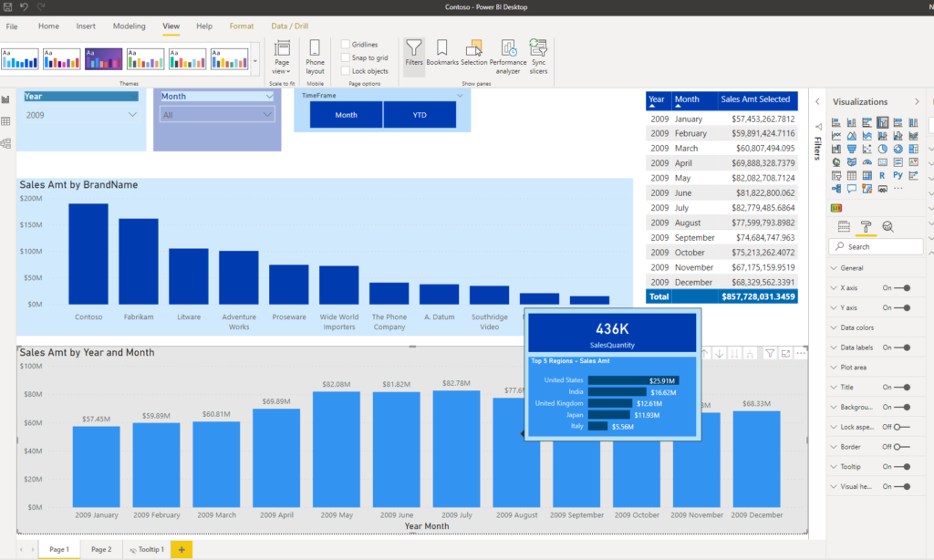Viewport: 934px width, 560px height.
Task: Select the 2009 May sales bar
Action: (337, 450)
